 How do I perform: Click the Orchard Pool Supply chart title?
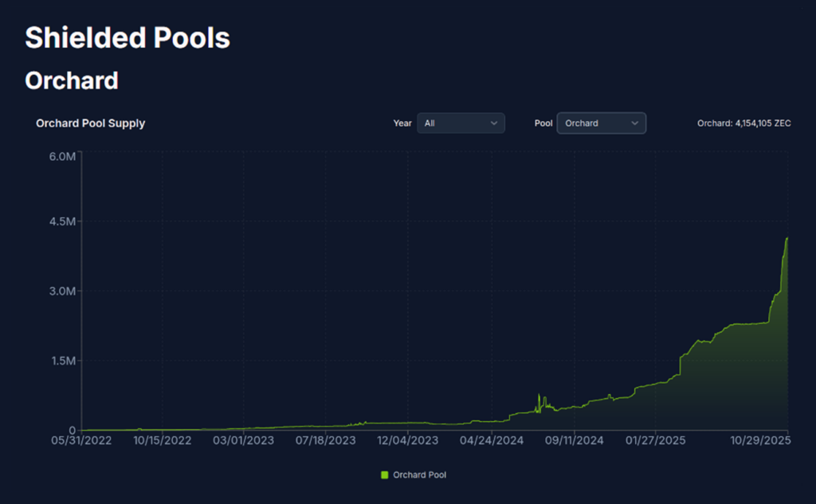(90, 123)
